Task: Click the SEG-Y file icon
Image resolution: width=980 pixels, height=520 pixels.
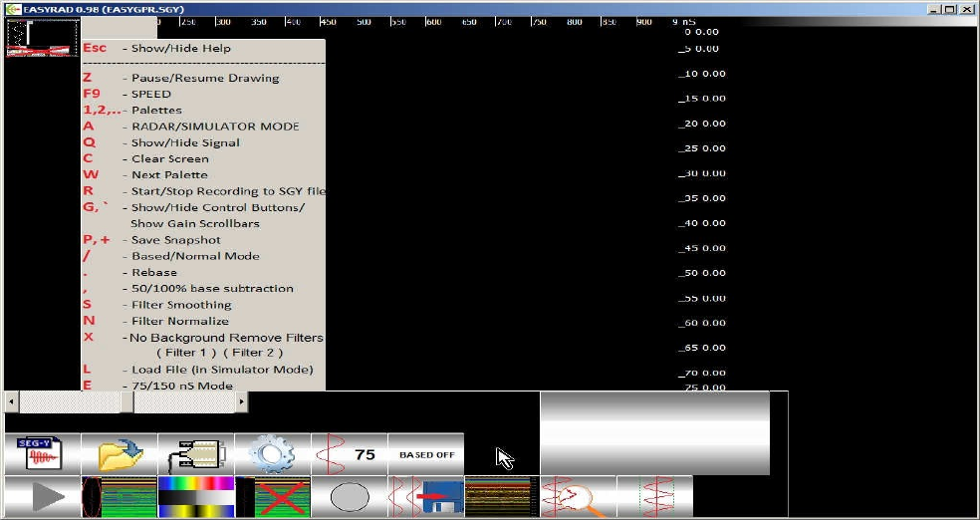Action: pos(43,454)
